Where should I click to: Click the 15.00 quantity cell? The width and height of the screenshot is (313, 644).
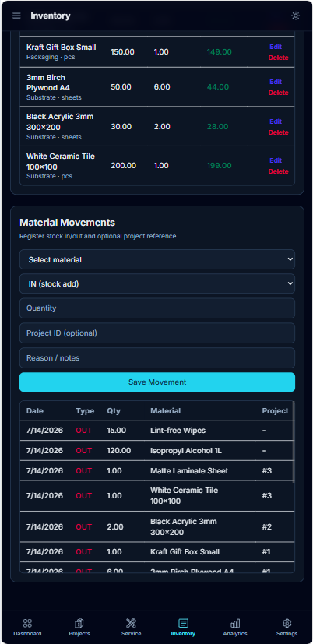117,431
